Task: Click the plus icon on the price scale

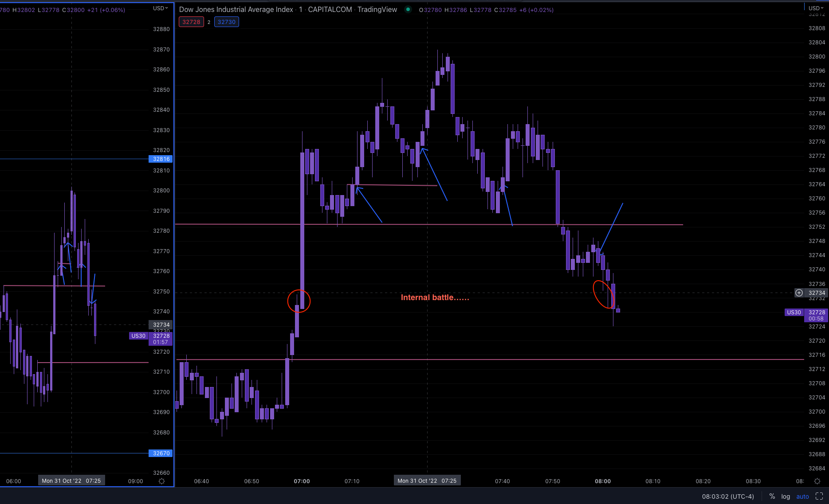Action: [x=799, y=293]
